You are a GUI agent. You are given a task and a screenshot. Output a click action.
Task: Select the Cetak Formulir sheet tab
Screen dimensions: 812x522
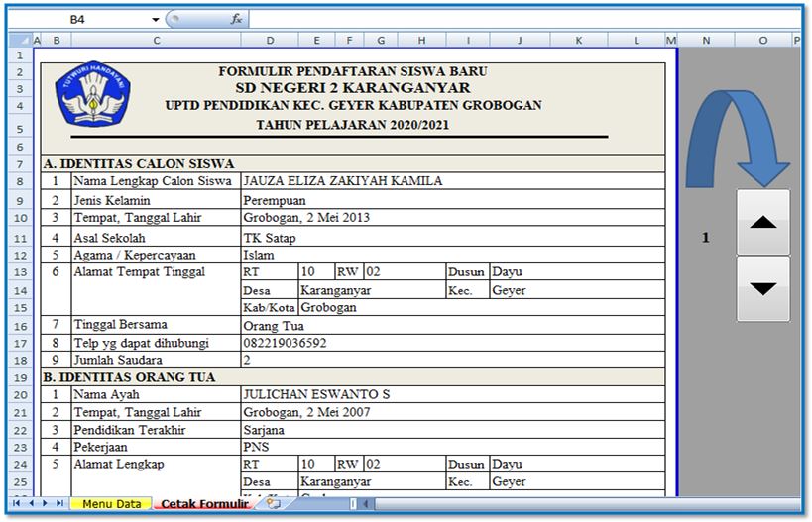click(x=204, y=503)
